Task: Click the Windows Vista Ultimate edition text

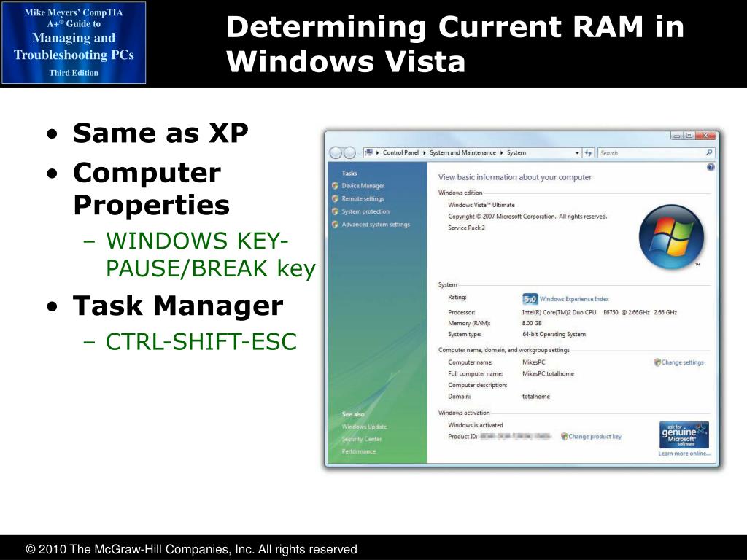Action: coord(481,205)
